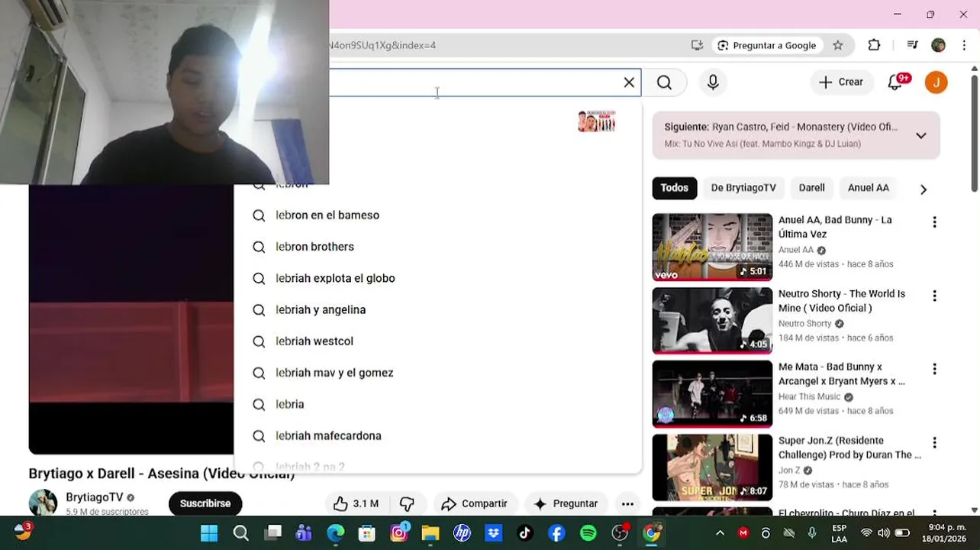Image resolution: width=980 pixels, height=550 pixels.
Task: Open Chrome three-dot menu
Action: 964,45
